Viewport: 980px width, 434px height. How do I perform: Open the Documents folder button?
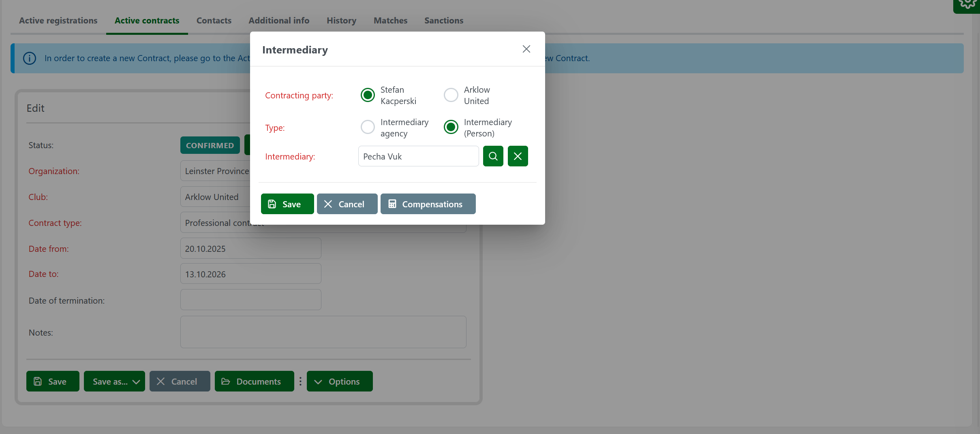[x=254, y=381]
